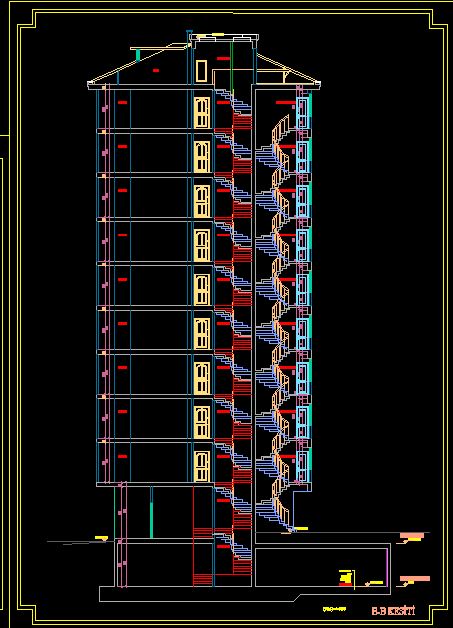Viewport: 453px width, 628px height.
Task: Select the top-floor cyan balcony window
Action: [303, 111]
